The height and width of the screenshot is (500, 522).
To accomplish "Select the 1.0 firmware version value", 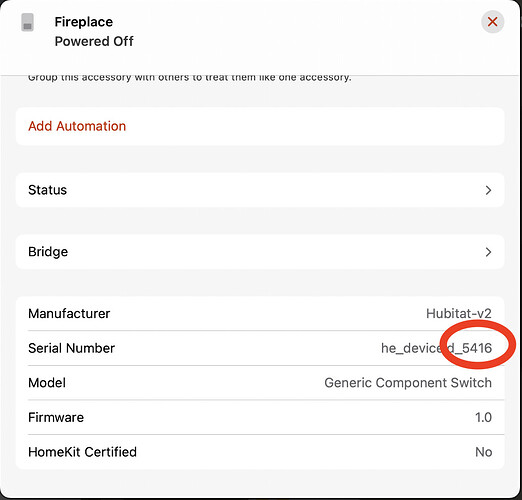I will (x=483, y=417).
